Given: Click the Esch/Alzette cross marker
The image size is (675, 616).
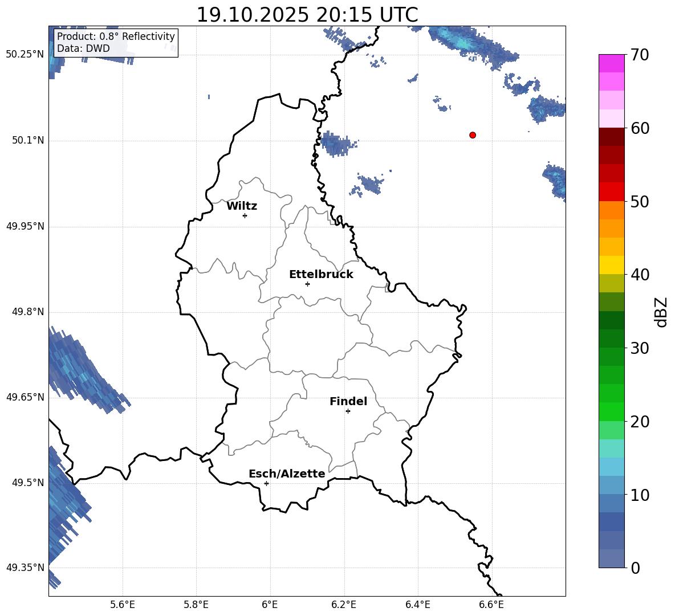Looking at the screenshot, I should coord(266,483).
